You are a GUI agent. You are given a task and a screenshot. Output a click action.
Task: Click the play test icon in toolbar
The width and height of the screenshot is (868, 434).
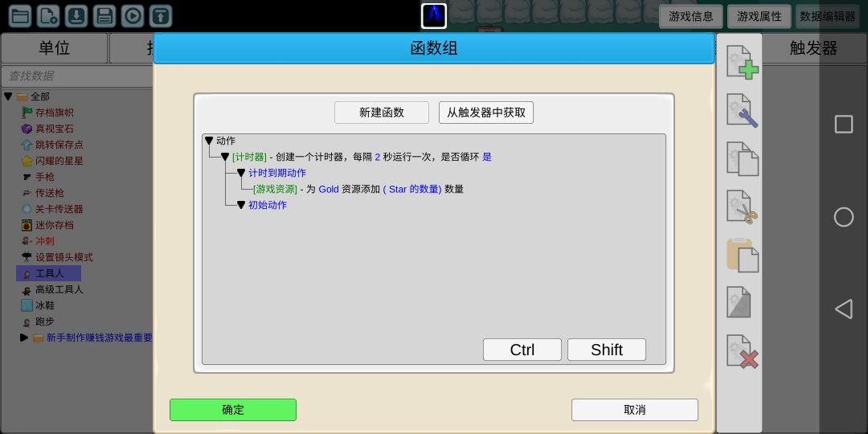(133, 16)
